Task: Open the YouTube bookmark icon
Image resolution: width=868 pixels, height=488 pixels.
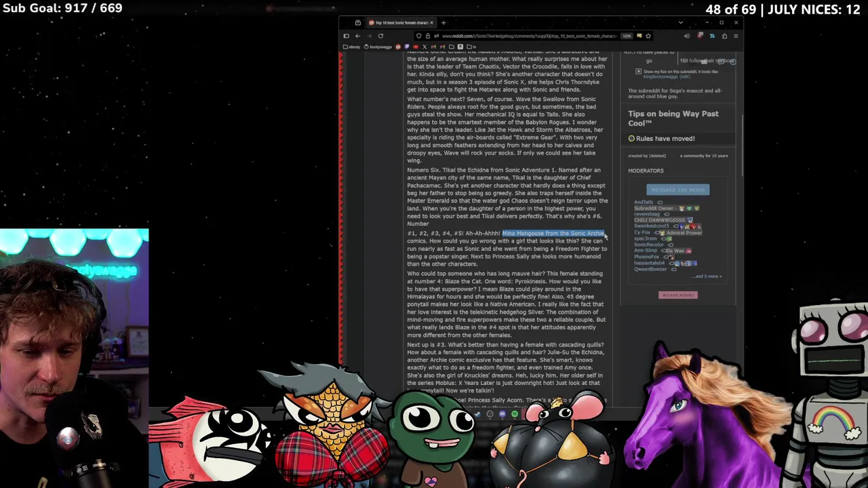Action: [x=416, y=47]
